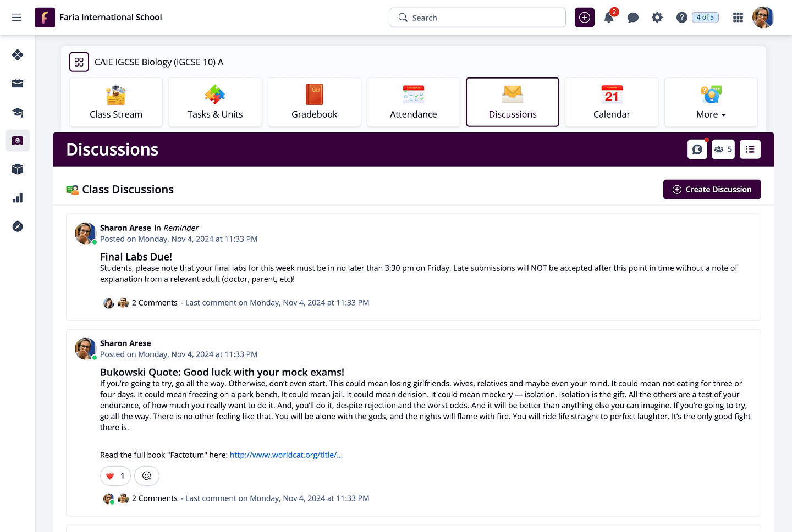Viewport: 792px width, 532px height.
Task: Open the add emoji reaction picker
Action: pyautogui.click(x=147, y=476)
